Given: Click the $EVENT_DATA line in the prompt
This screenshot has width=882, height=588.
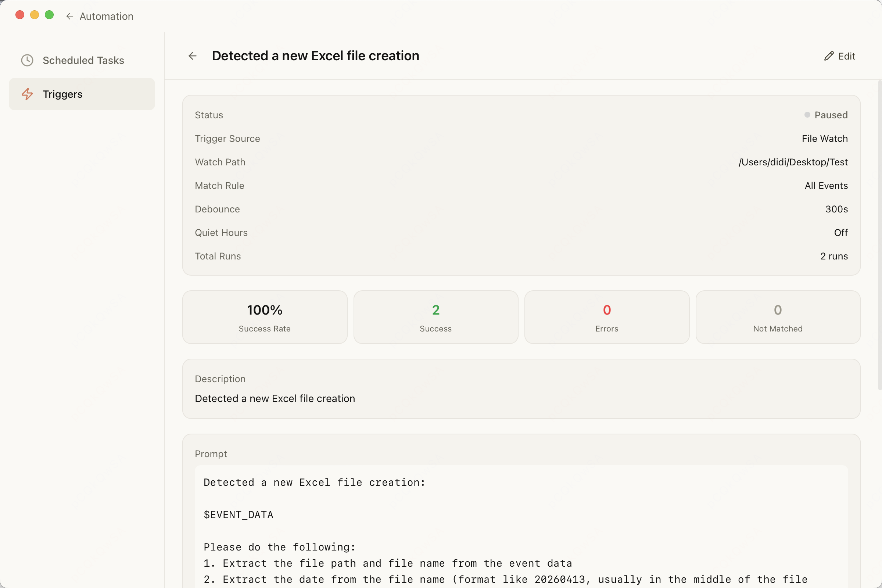Looking at the screenshot, I should tap(239, 514).
